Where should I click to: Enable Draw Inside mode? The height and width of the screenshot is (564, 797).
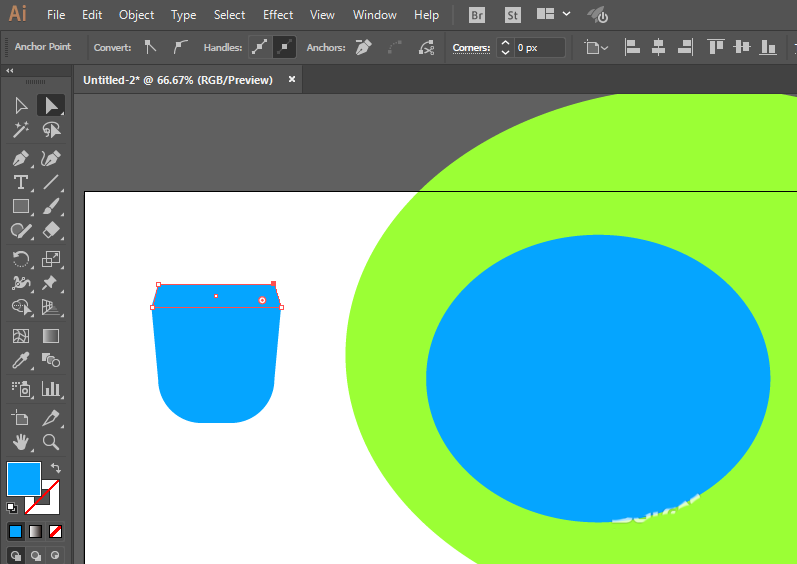pos(55,556)
